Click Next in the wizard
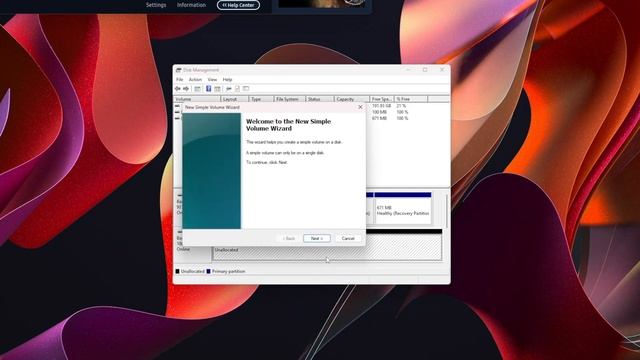The image size is (640, 360). click(x=317, y=238)
